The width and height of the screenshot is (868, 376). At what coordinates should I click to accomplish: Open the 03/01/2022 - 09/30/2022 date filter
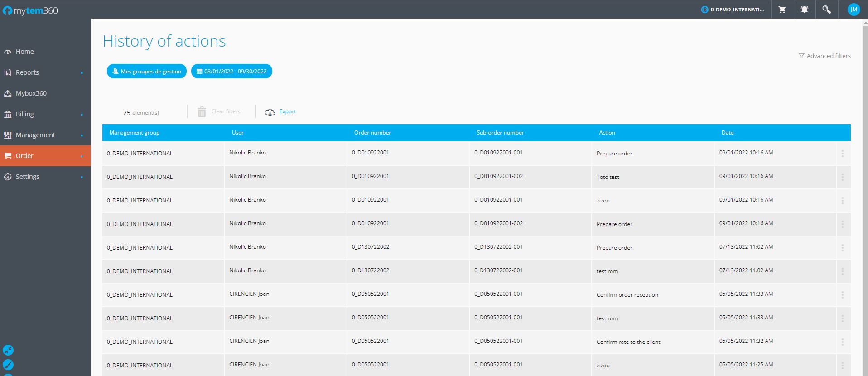point(231,71)
